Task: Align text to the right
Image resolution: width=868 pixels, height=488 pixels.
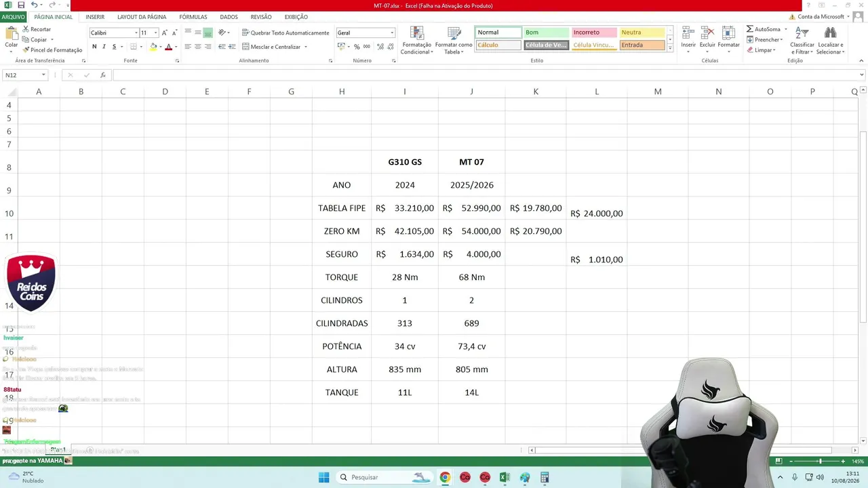Action: coord(208,47)
